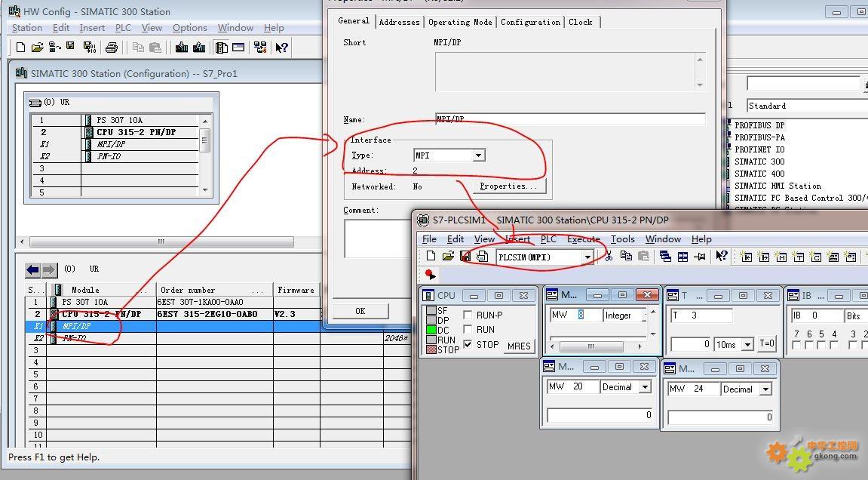Open the Tools menu in PLCSIM

pyautogui.click(x=622, y=239)
